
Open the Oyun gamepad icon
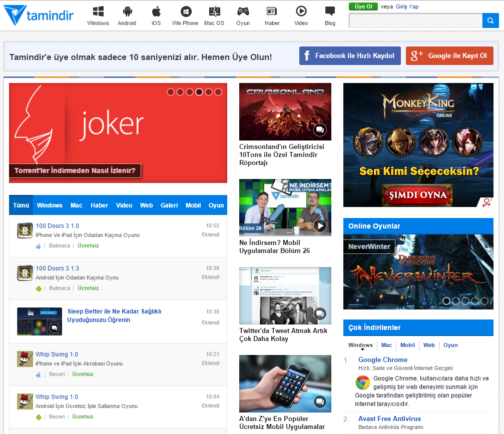click(243, 11)
